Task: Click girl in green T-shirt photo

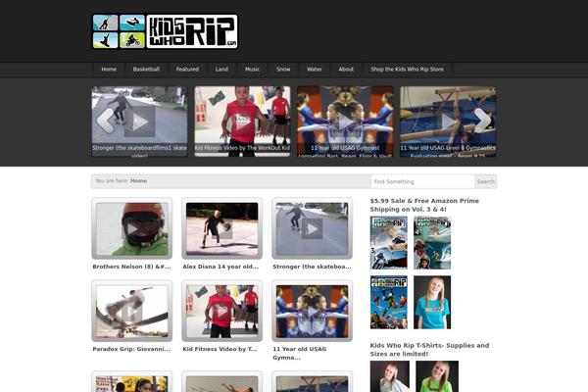Action: tap(437, 376)
